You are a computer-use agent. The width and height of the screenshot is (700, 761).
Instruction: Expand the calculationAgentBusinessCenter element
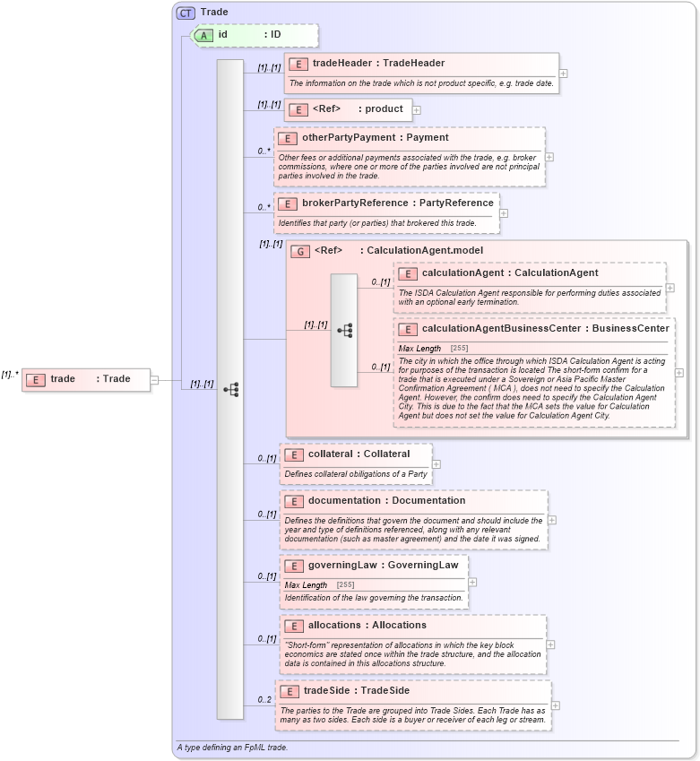679,373
